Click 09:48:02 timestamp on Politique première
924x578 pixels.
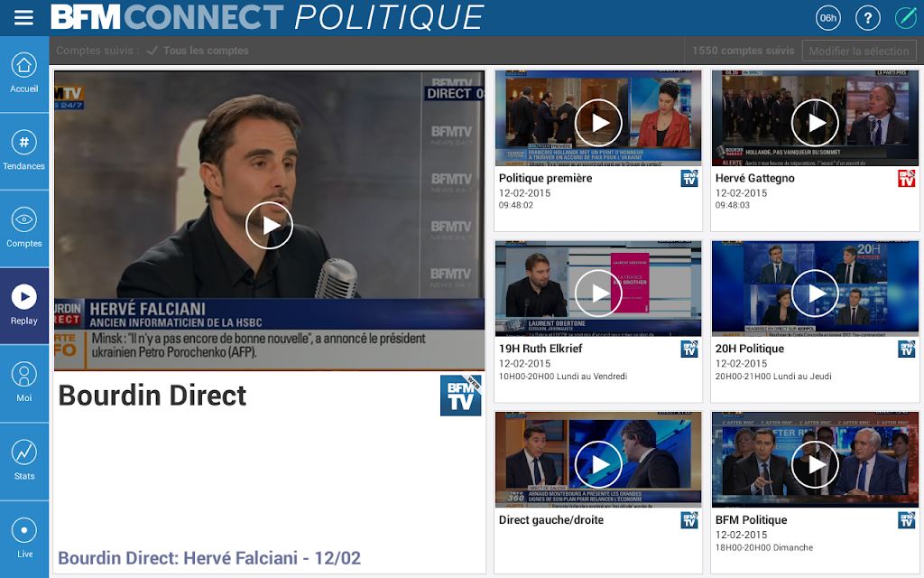tap(515, 205)
